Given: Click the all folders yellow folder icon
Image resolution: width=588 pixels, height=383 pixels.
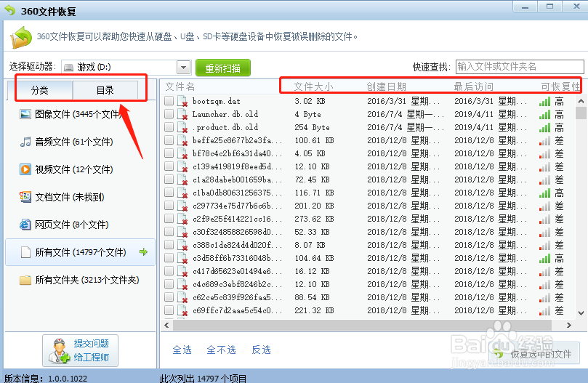Looking at the screenshot, I should 25,281.
